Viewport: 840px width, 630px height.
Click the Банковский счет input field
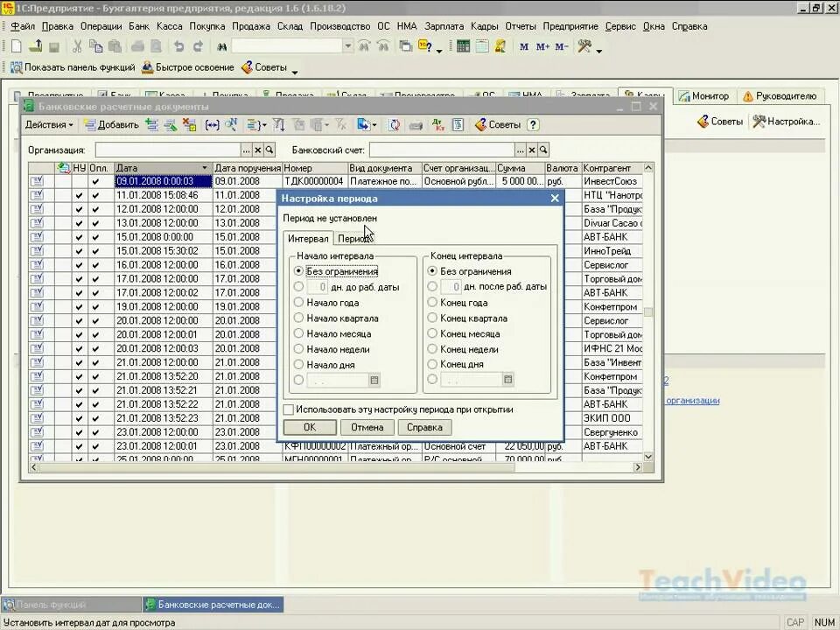(442, 150)
